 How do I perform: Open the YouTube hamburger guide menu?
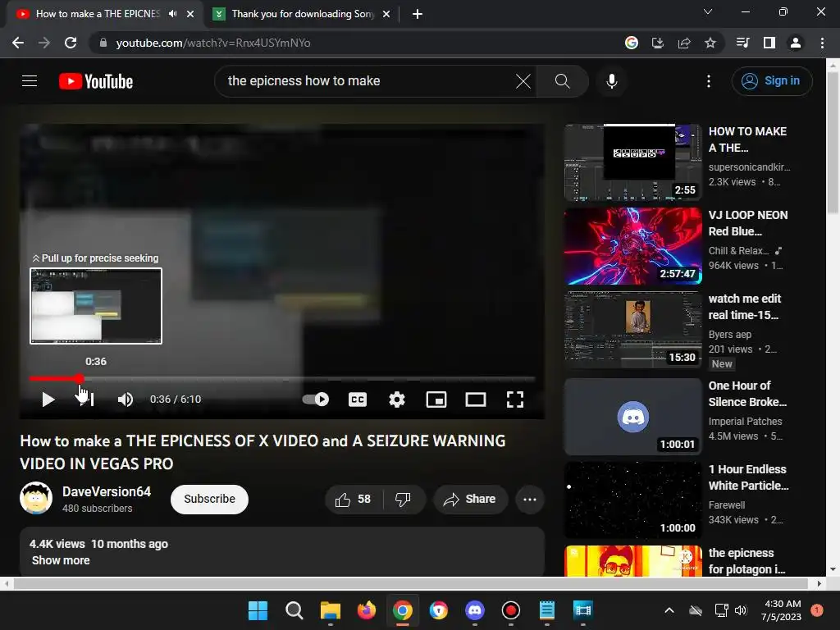pos(30,81)
